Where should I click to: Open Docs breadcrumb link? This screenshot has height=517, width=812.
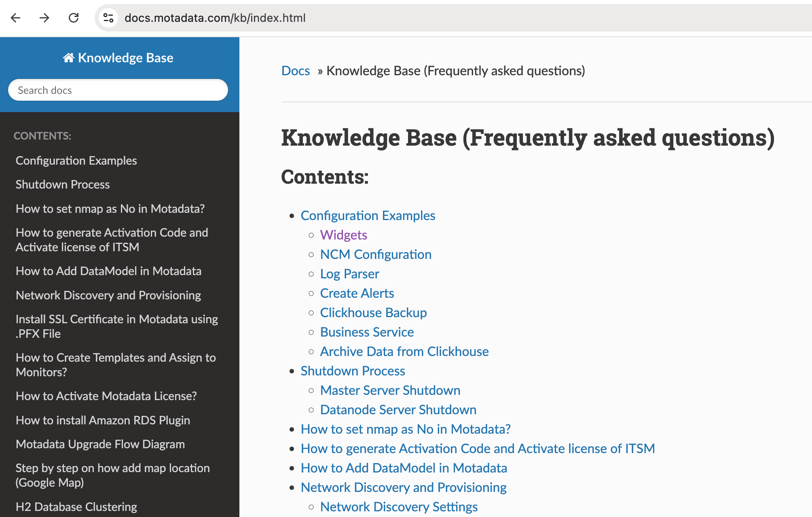[x=296, y=71]
